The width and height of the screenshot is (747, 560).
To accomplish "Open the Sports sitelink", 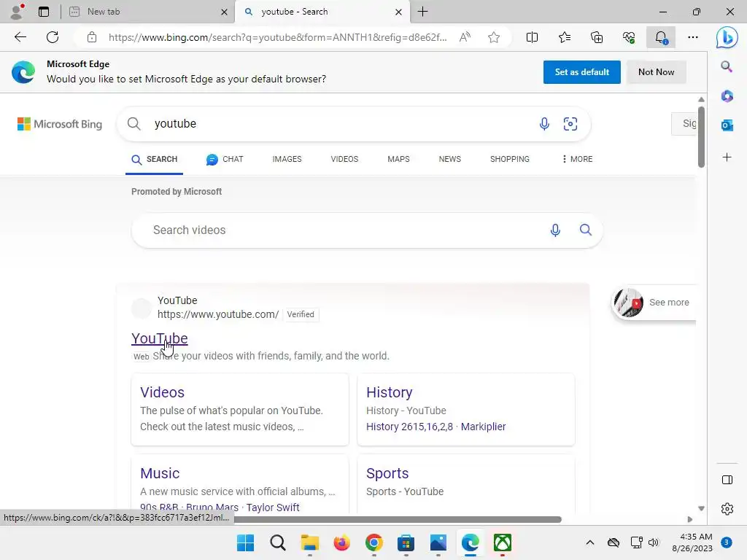I will click(387, 473).
